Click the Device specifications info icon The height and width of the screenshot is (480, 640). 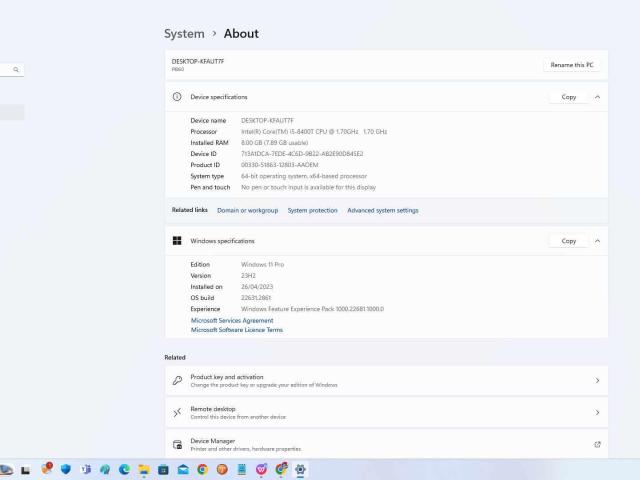pos(177,97)
